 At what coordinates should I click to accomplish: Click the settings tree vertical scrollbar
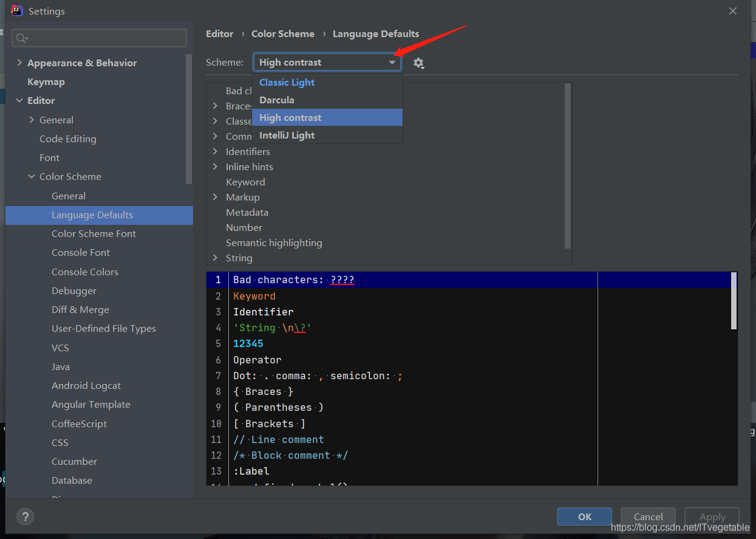(189, 120)
